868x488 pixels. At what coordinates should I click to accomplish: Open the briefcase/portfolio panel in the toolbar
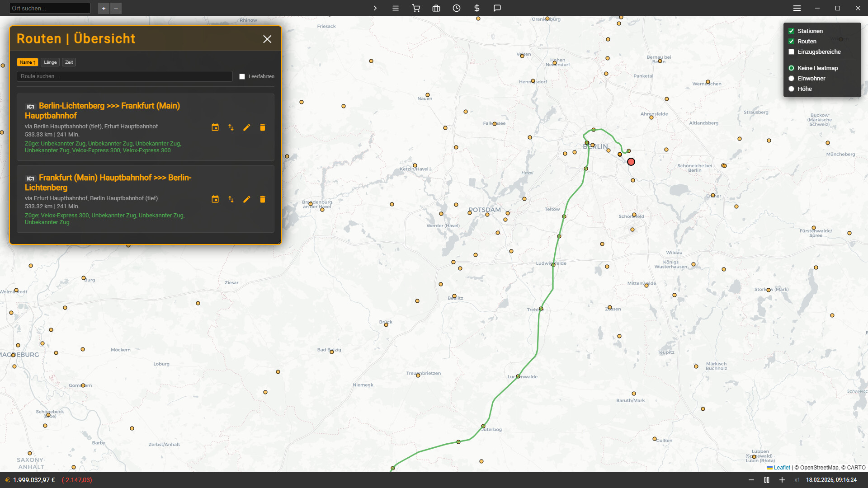point(436,8)
